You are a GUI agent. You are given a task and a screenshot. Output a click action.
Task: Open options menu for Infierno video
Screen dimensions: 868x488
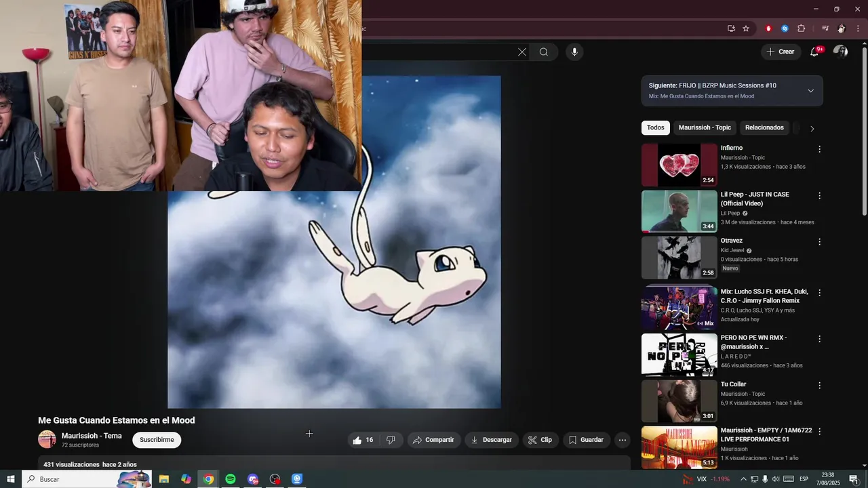pos(819,149)
